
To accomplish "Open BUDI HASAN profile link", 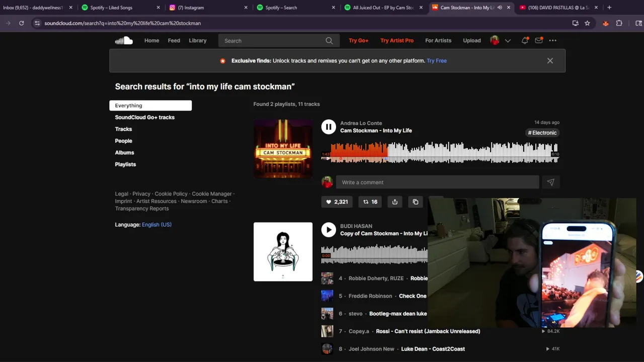I will click(356, 226).
